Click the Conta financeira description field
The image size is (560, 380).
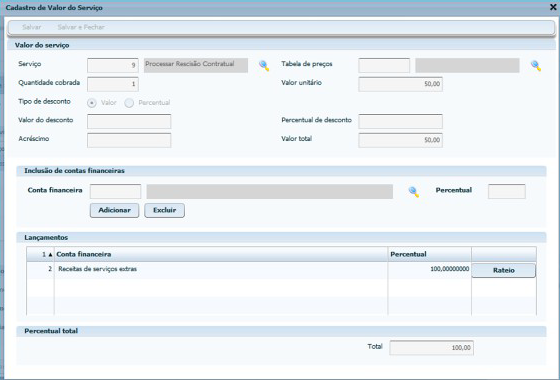tap(270, 192)
